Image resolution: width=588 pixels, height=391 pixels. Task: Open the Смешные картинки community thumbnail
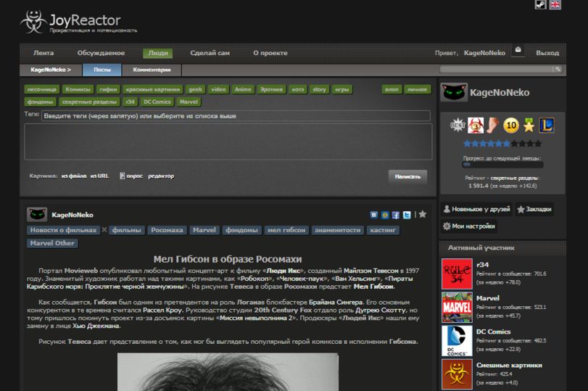[x=457, y=374]
